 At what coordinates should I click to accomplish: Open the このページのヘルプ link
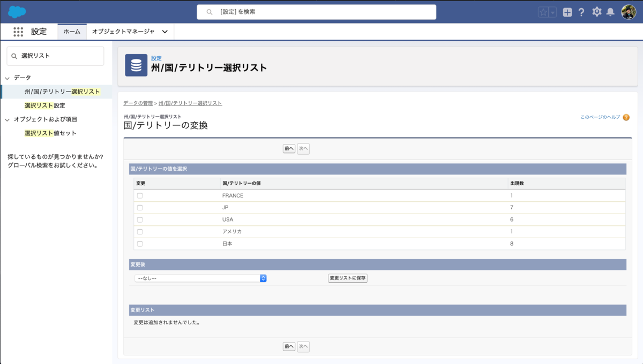600,117
